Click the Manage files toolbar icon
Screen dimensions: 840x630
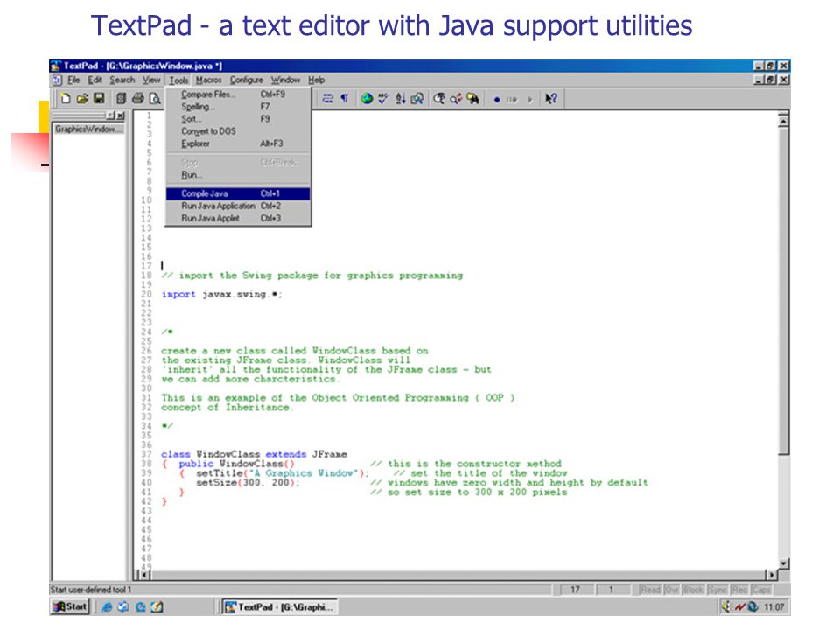122,99
